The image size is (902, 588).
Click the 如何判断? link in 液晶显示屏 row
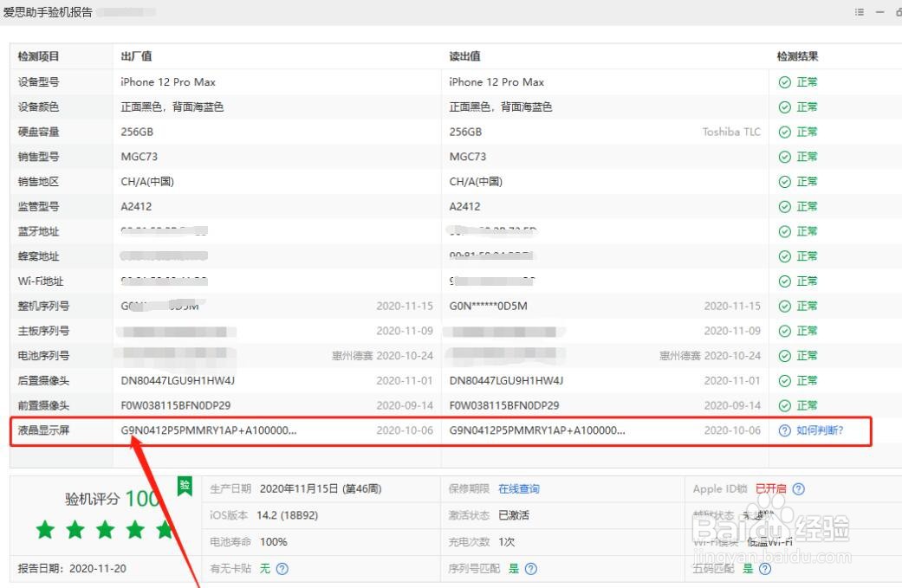(820, 430)
